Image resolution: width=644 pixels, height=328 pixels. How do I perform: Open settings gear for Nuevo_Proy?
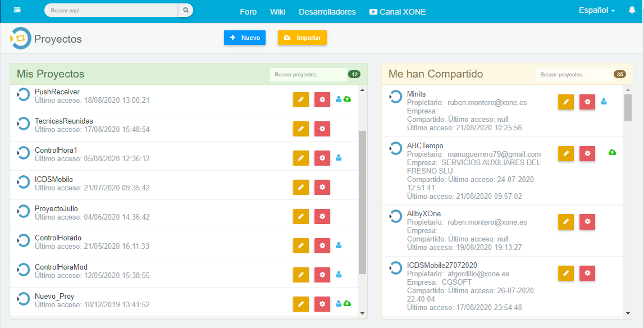click(x=322, y=304)
